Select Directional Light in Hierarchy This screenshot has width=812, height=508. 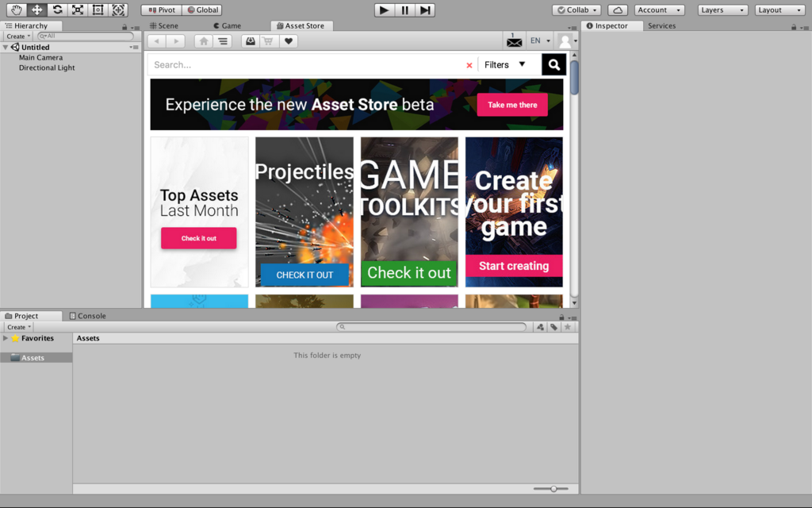(47, 67)
